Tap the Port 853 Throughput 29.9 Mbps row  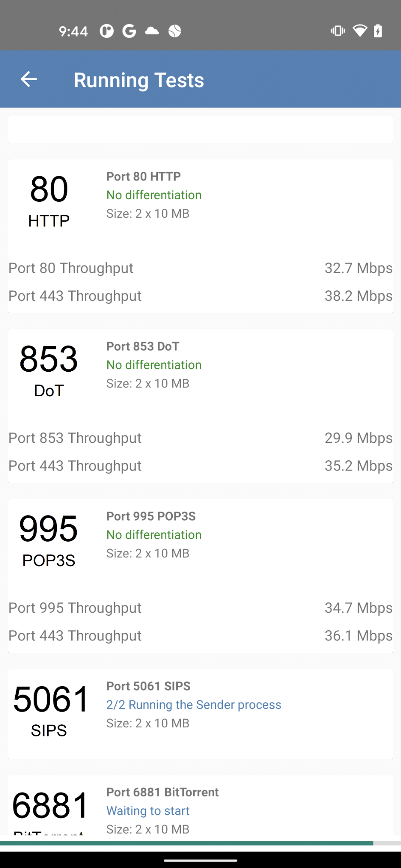pos(200,438)
